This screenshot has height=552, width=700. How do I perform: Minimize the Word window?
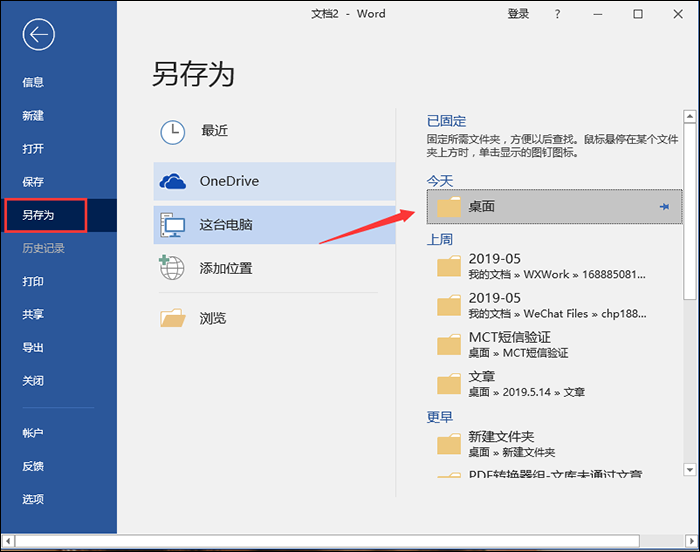[598, 14]
